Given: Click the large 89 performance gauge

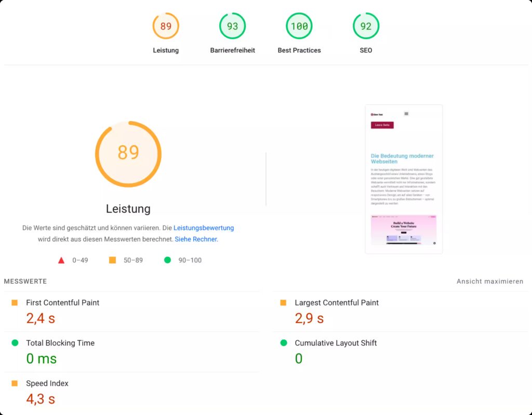Looking at the screenshot, I should point(128,154).
